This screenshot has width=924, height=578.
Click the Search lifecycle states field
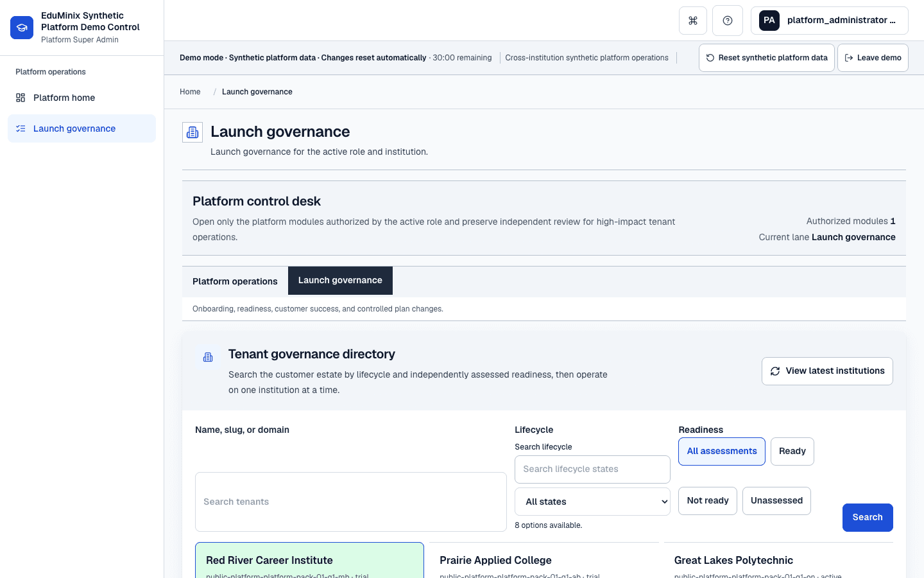coord(592,469)
